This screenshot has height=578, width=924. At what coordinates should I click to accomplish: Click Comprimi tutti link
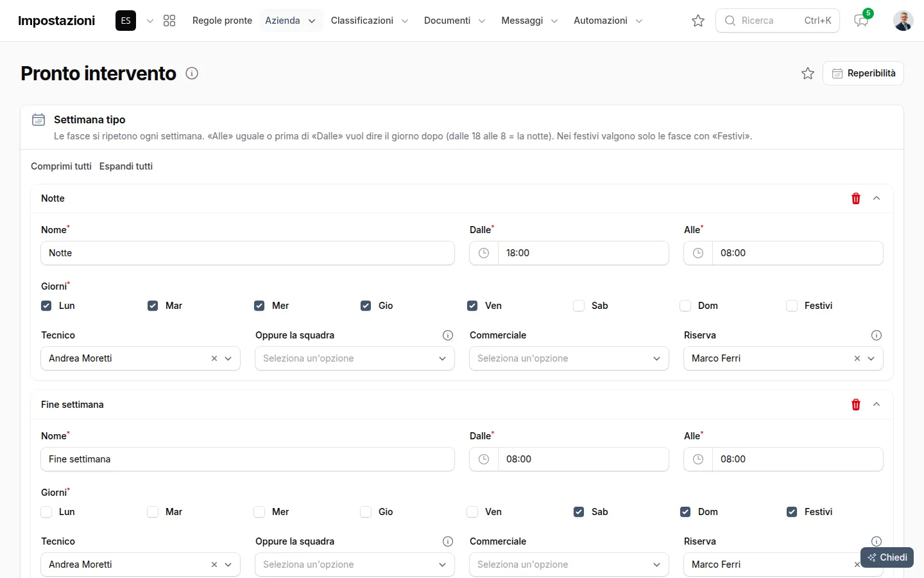[x=61, y=166]
